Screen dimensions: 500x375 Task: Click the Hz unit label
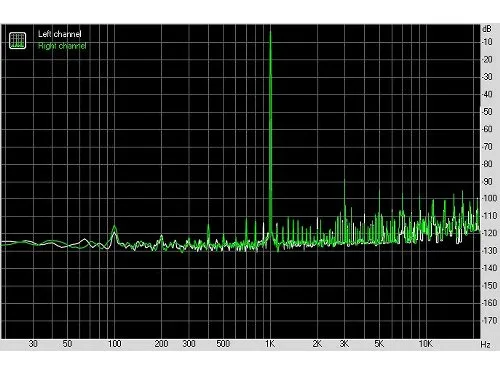coord(486,345)
